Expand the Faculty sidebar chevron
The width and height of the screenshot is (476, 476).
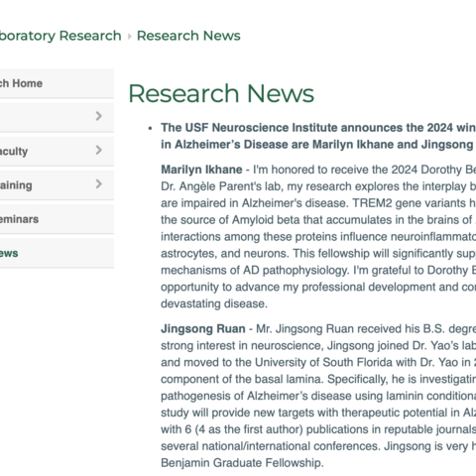98,150
